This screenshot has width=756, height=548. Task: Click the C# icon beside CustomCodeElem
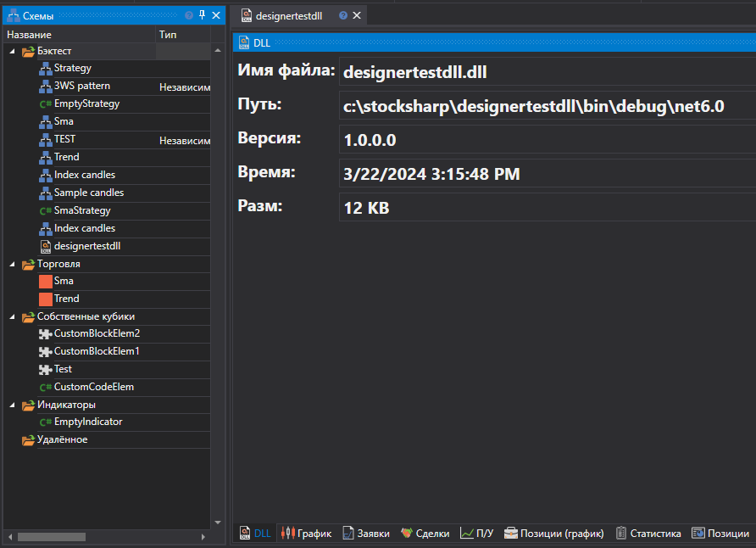tap(45, 388)
